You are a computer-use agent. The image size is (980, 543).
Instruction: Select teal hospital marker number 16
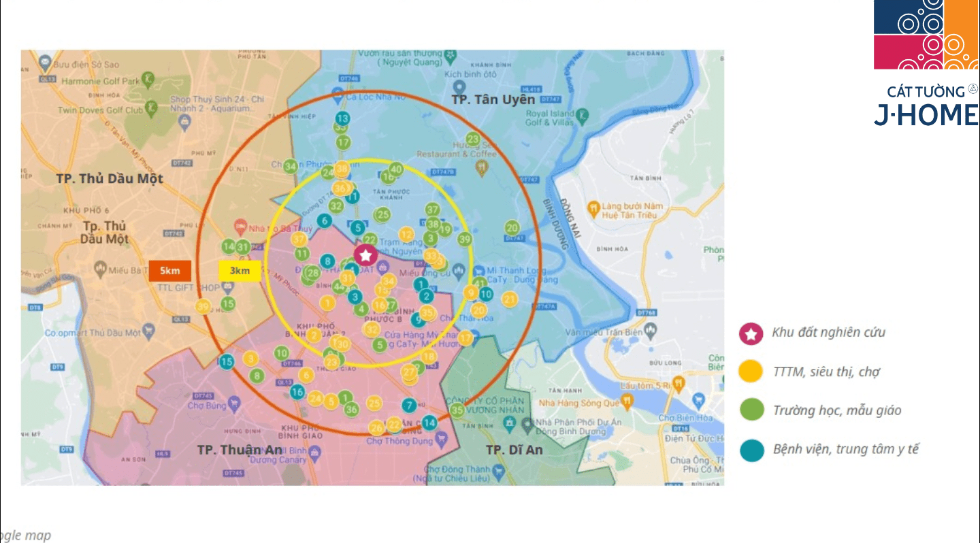(x=297, y=391)
